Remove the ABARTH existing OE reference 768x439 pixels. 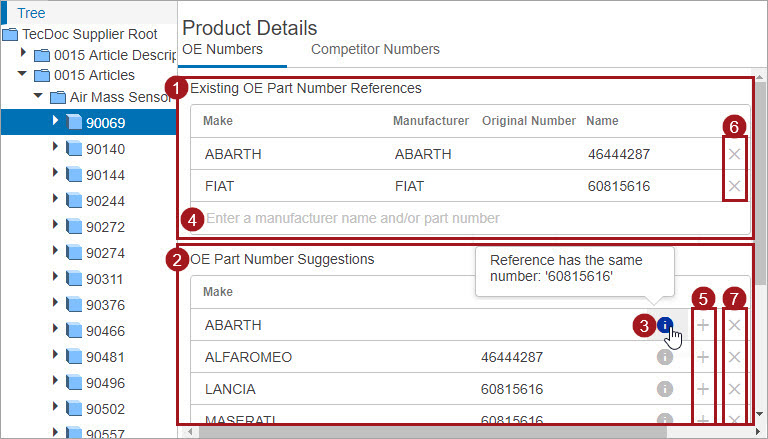pyautogui.click(x=734, y=154)
